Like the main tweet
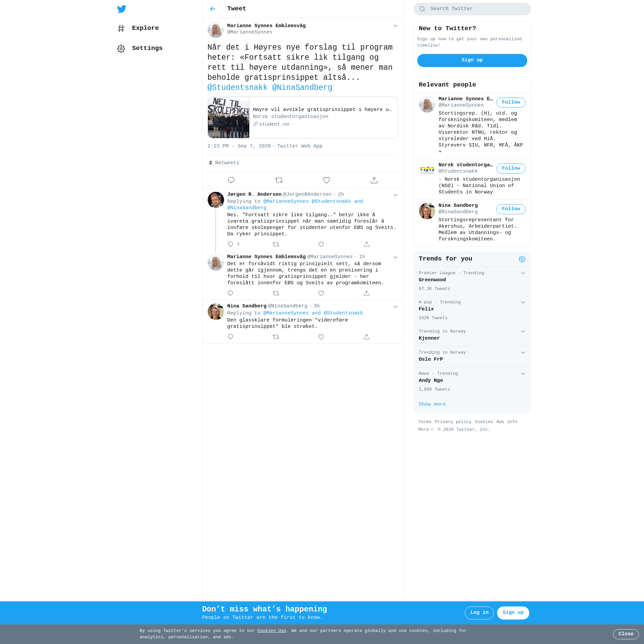644x644 pixels. click(x=326, y=180)
